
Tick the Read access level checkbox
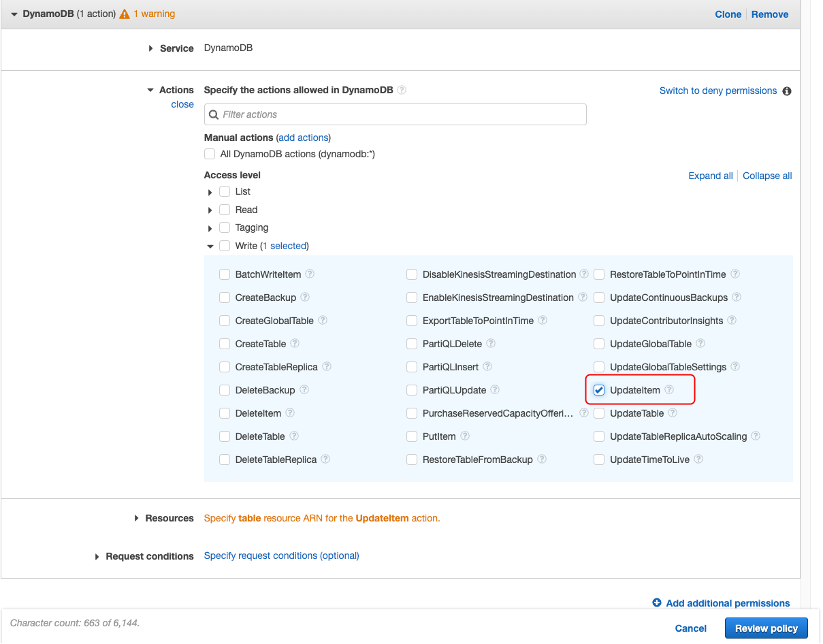(225, 210)
